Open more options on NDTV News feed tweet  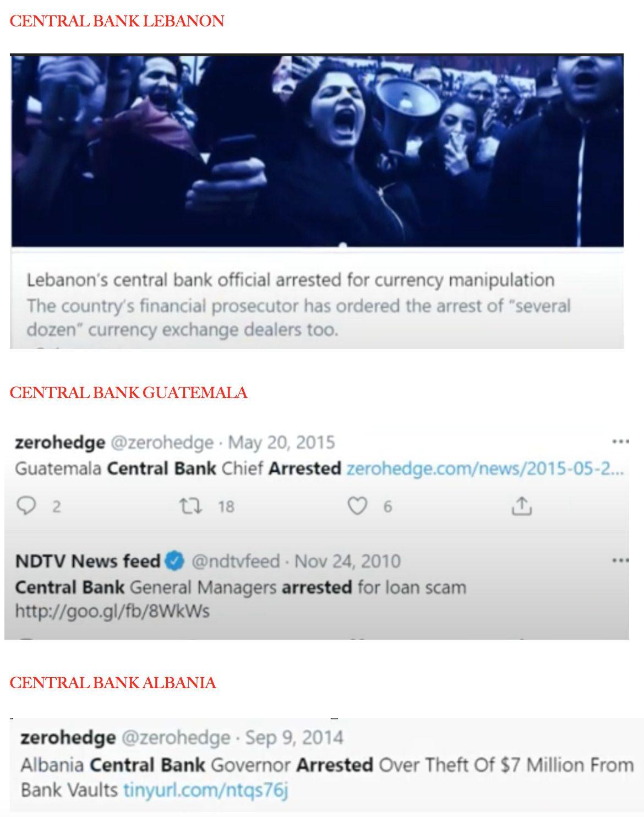coord(620,560)
